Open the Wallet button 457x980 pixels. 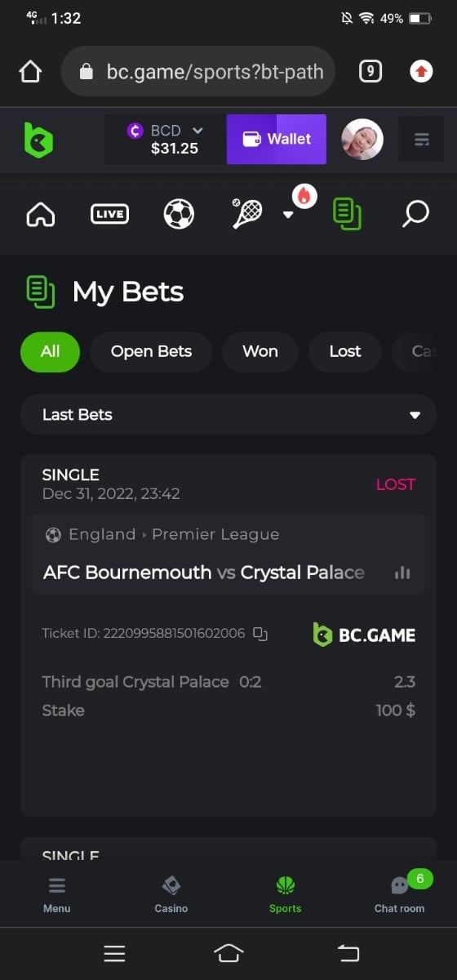click(277, 140)
